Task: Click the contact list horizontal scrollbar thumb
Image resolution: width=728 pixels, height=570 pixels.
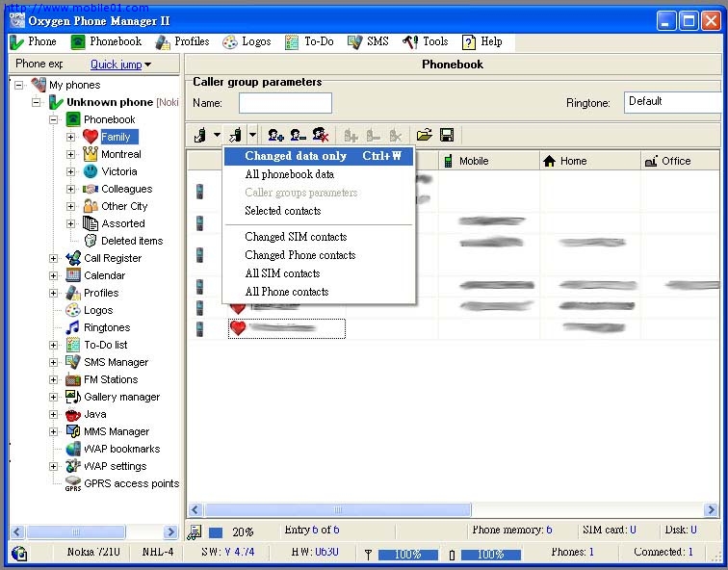Action: point(338,509)
